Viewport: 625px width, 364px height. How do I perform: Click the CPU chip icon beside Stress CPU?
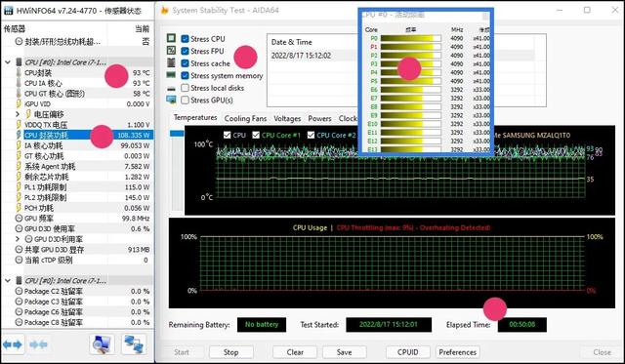[x=172, y=38]
